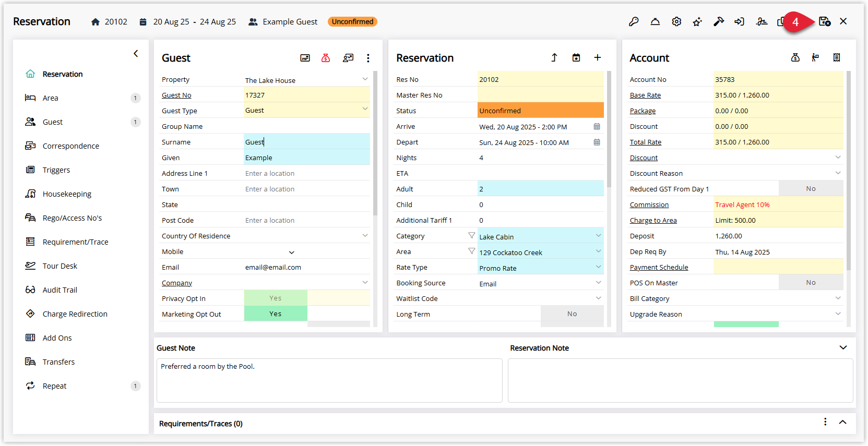
Task: Click the Address Line 1 field
Action: tap(307, 173)
